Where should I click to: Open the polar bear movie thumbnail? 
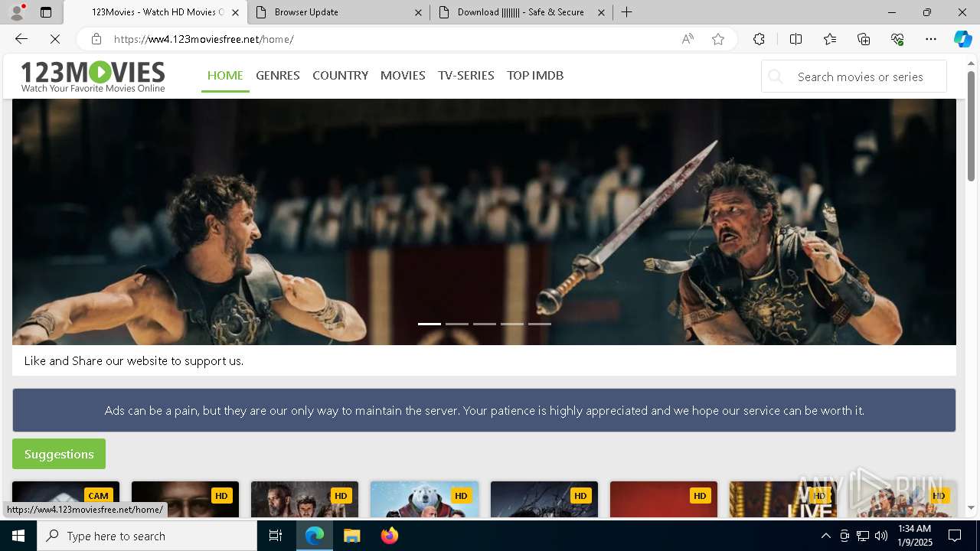(x=424, y=499)
